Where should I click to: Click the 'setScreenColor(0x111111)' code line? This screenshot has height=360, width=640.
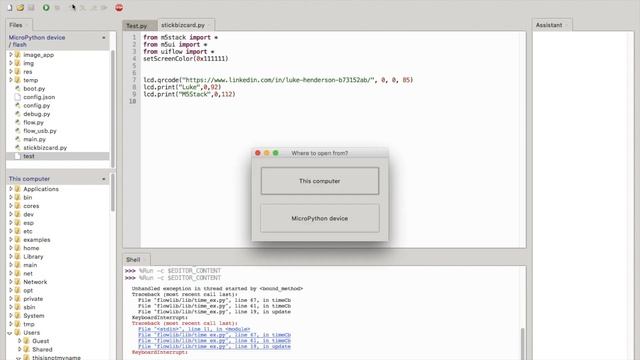tap(186, 59)
